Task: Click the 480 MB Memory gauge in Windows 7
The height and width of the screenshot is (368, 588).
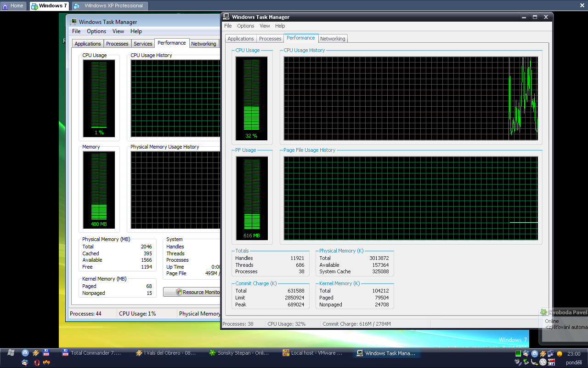Action: [99, 190]
